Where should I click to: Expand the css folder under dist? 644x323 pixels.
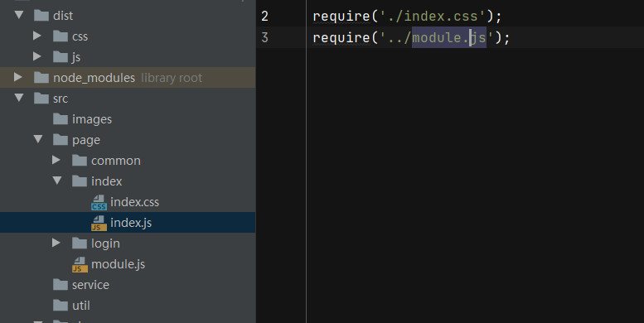tap(37, 36)
